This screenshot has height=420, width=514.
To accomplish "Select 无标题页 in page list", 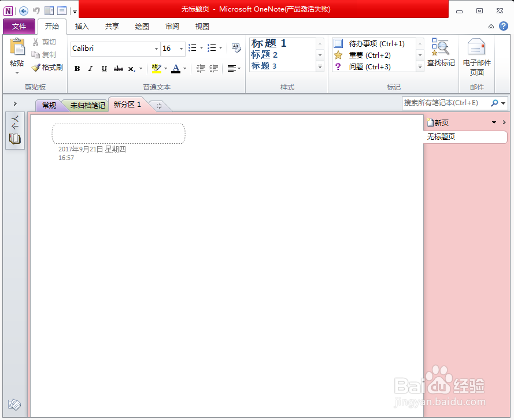I will (x=465, y=137).
